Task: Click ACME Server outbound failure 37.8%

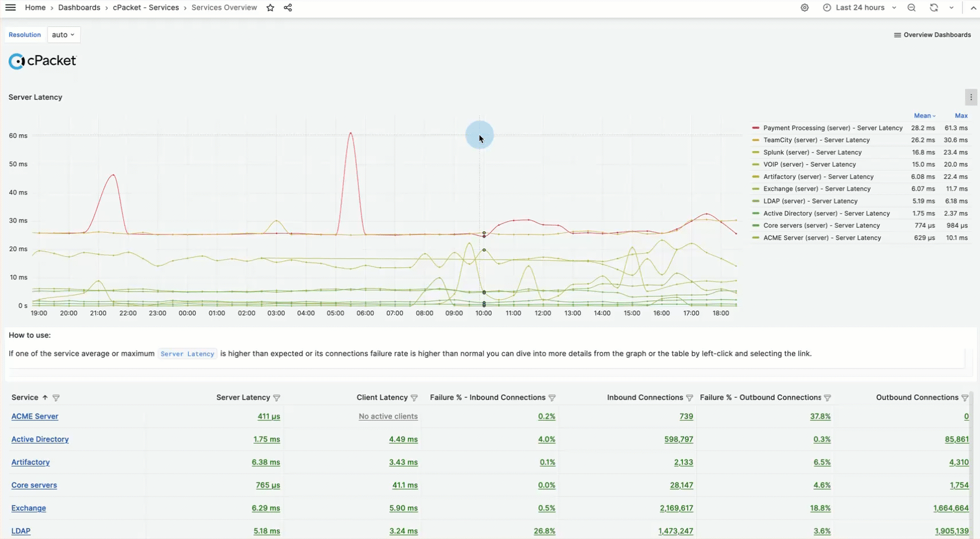Action: point(820,416)
